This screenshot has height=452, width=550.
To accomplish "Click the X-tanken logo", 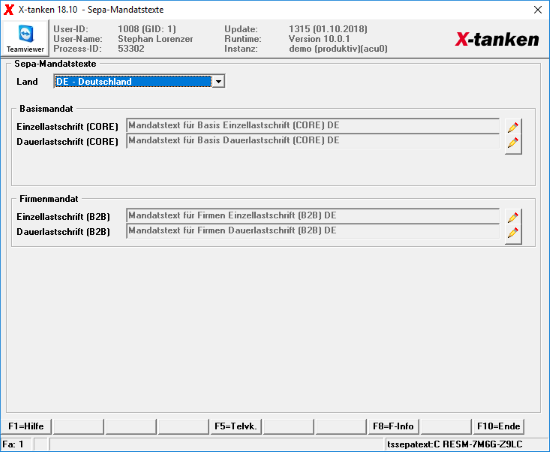I will point(497,39).
